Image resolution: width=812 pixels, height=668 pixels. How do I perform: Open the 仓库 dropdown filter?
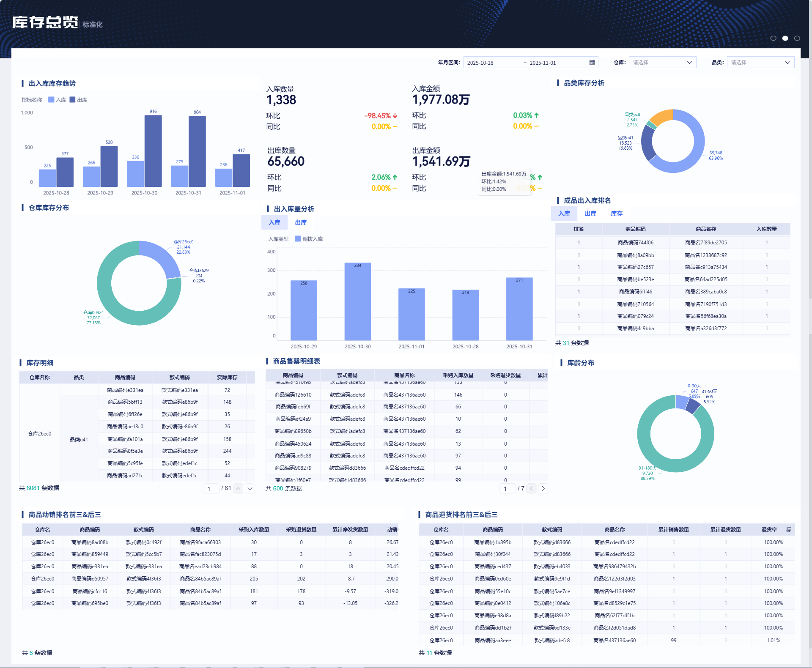[x=662, y=63]
